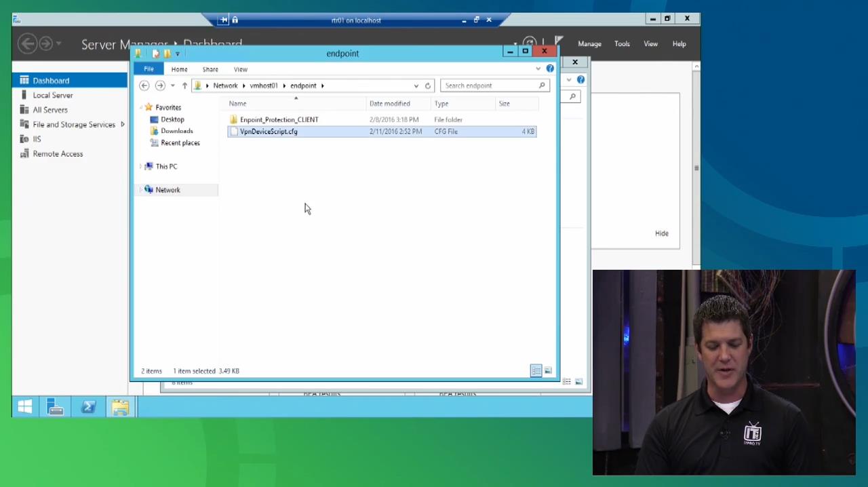Expand File and Storage Services arrow
The width and height of the screenshot is (868, 487).
click(x=122, y=125)
